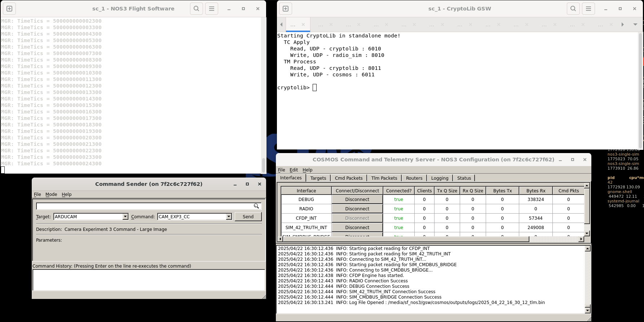Click Description text for Camera Experiment 3
Screen dimensions: 644x322
[116, 229]
